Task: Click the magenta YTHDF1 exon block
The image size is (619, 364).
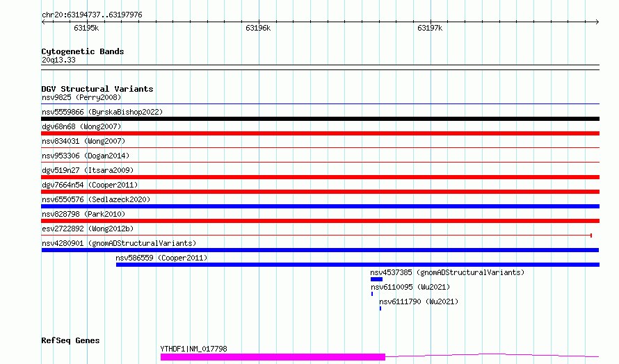Action: (273, 357)
